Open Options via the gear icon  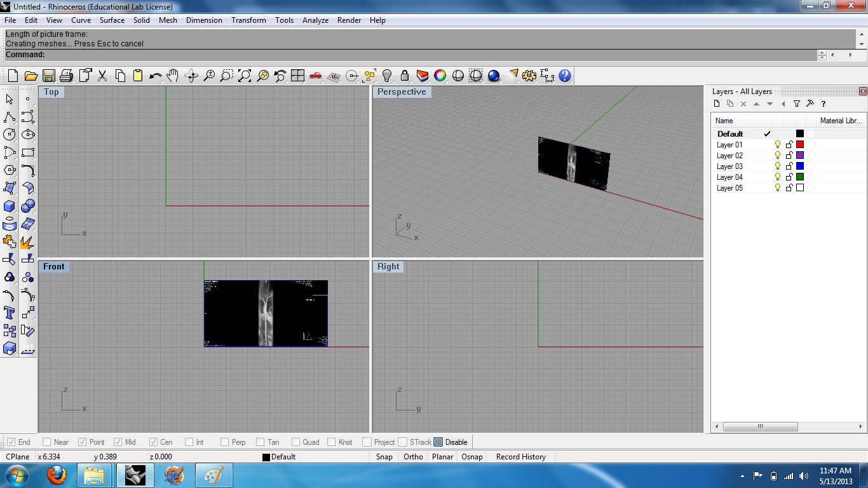point(529,76)
